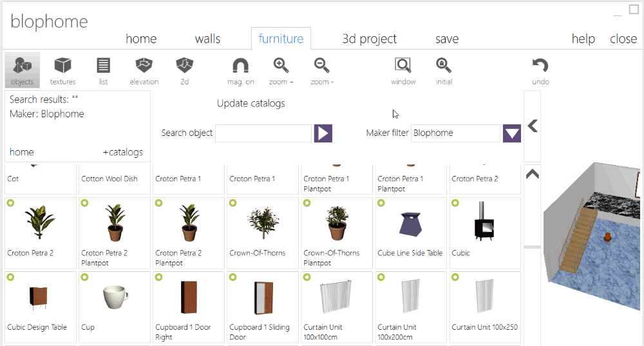Collapse catalog panel with left chevron
Image resolution: width=644 pixels, height=346 pixels.
point(533,126)
